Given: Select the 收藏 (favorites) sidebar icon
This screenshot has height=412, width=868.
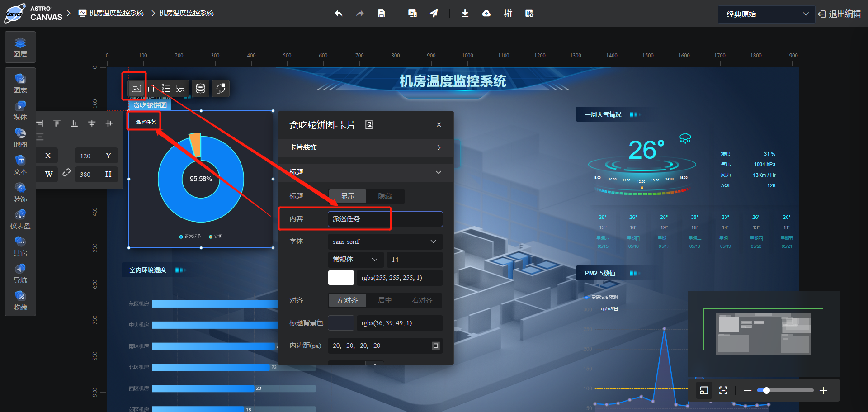Looking at the screenshot, I should point(20,301).
